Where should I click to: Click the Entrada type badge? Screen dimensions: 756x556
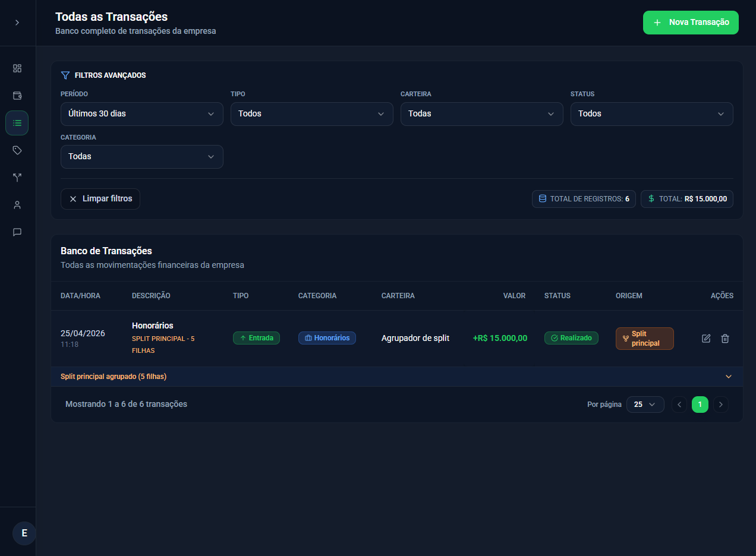coord(256,338)
